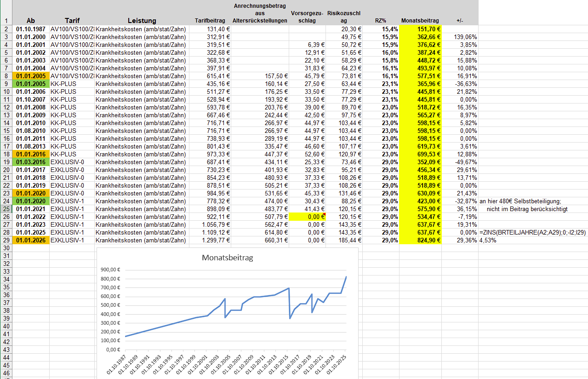Screen dimensions: 588x379
Task: Click the 4,53% result cell
Action: 487,240
